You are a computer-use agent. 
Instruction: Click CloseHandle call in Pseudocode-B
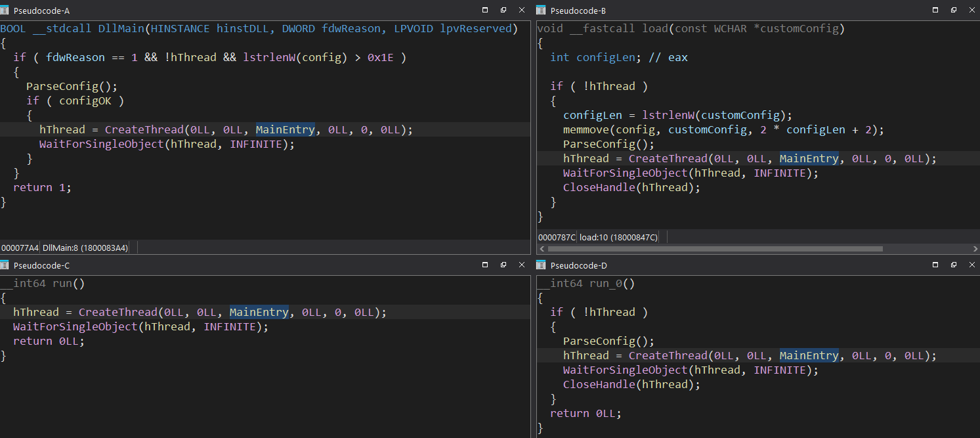click(x=599, y=188)
